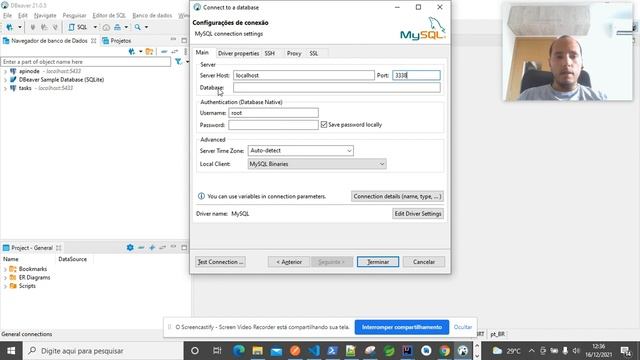Click Connection details (name, type, ...) button

coord(397,196)
